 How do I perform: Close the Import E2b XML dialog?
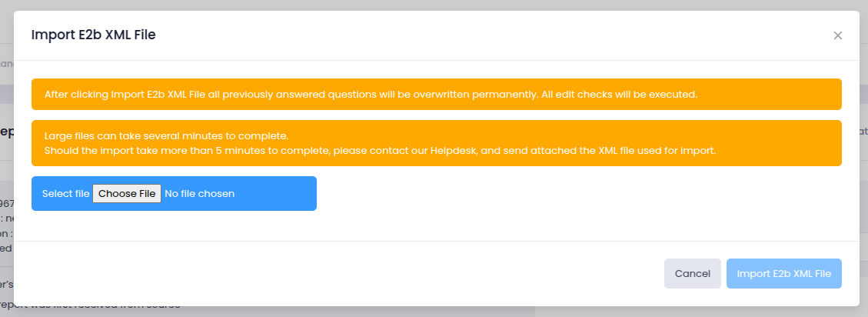tap(837, 35)
